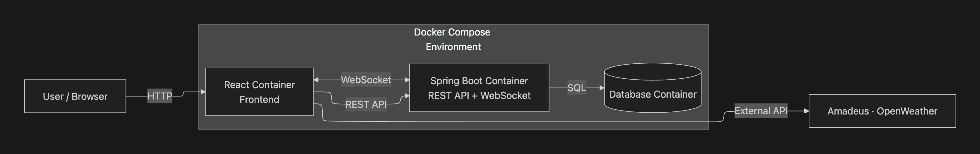The width and height of the screenshot is (980, 154).
Task: Select the HTTP edge label
Action: tap(160, 96)
